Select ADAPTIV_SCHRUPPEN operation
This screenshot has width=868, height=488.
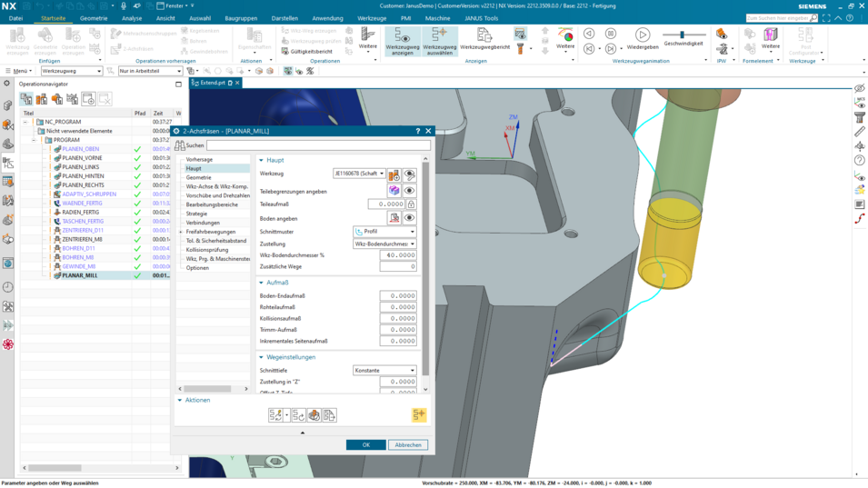[88, 194]
